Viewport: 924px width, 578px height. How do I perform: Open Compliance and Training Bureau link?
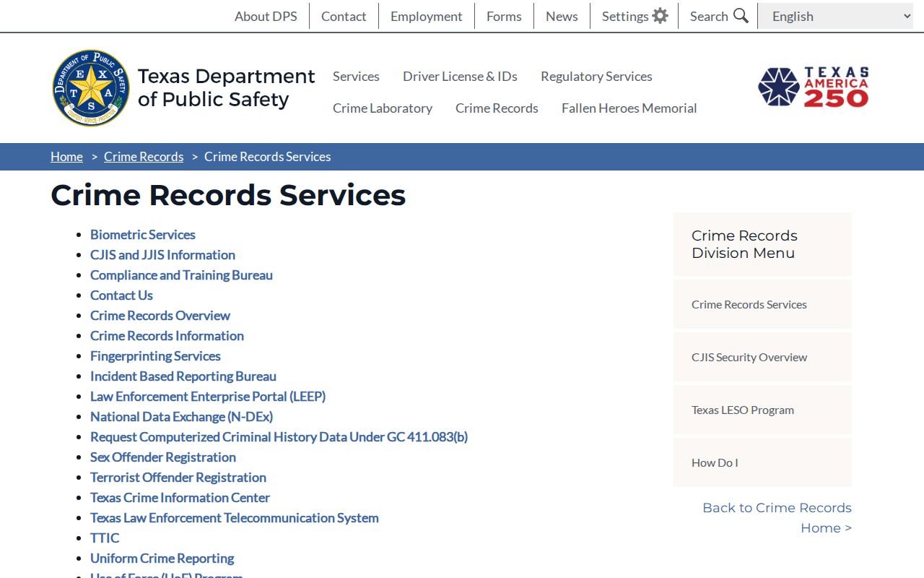tap(181, 275)
